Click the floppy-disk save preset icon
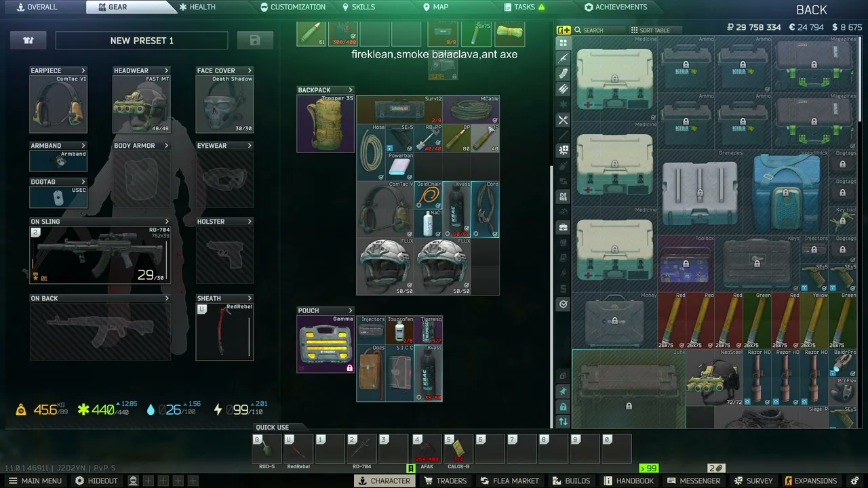This screenshot has height=488, width=868. [x=255, y=41]
